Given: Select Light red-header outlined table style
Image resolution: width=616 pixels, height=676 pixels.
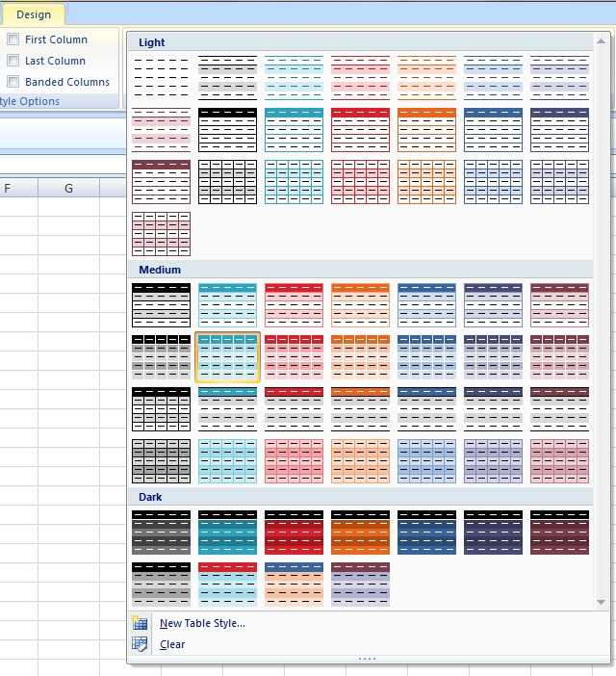Looking at the screenshot, I should (x=360, y=130).
